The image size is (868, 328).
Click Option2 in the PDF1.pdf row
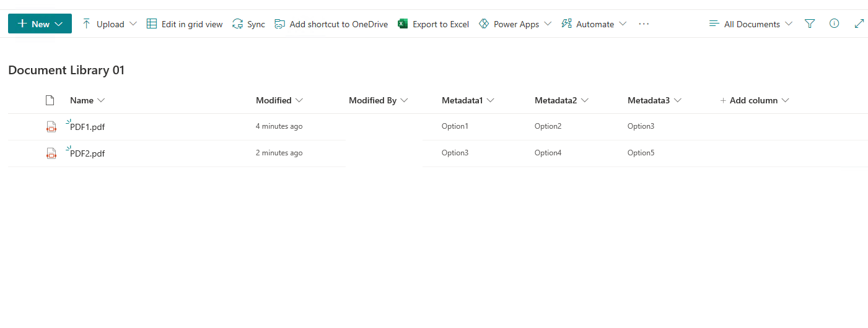click(x=548, y=126)
